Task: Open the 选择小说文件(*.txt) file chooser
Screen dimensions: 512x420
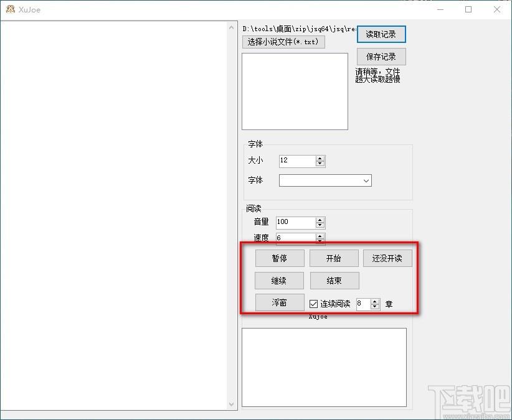Action: 283,42
